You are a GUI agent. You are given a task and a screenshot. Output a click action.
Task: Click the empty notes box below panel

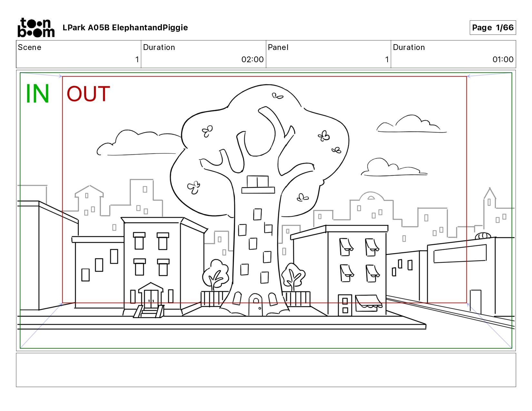click(x=266, y=370)
